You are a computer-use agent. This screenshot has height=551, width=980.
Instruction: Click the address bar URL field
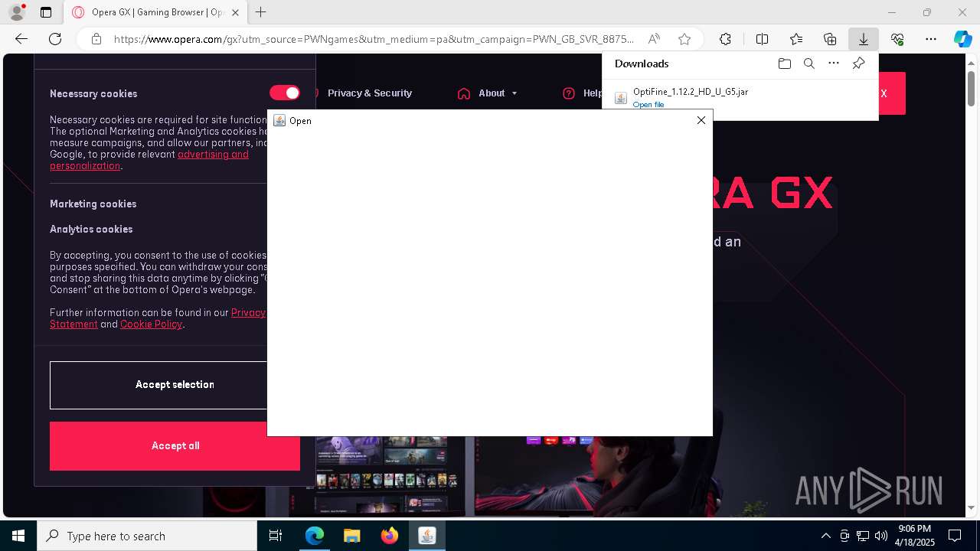click(374, 39)
